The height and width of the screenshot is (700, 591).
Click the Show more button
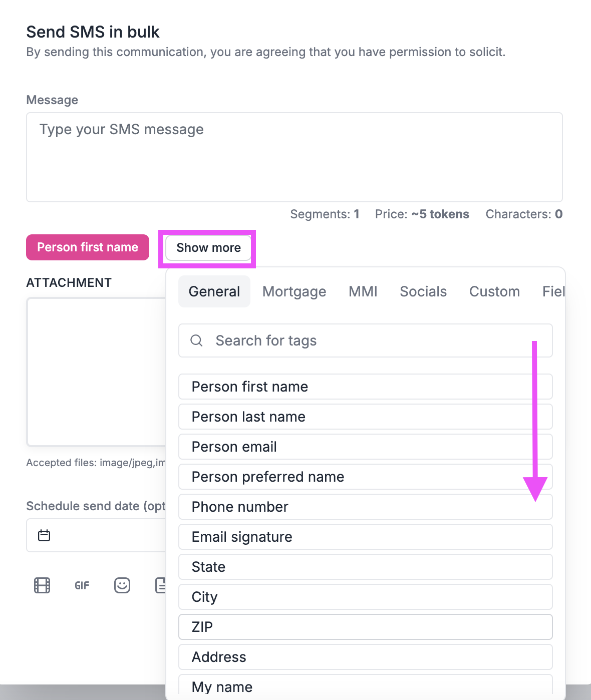[208, 247]
